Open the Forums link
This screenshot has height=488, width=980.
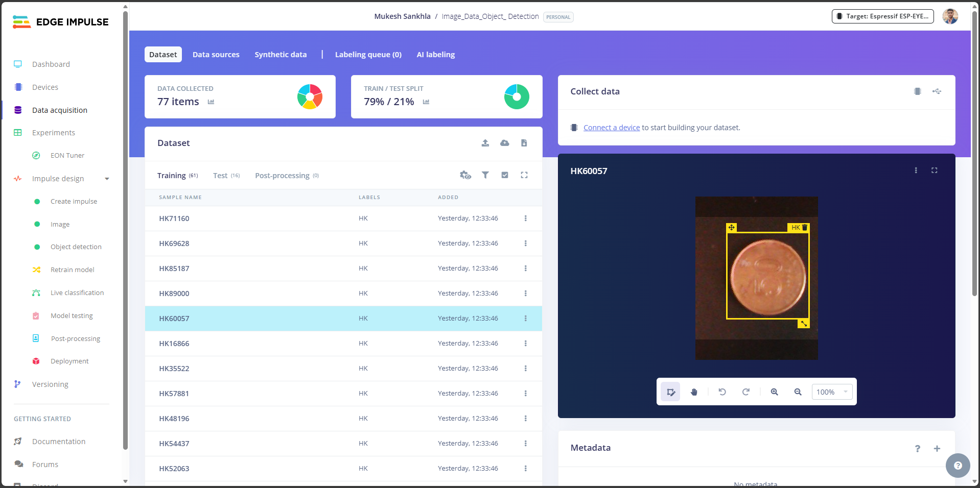tap(45, 465)
